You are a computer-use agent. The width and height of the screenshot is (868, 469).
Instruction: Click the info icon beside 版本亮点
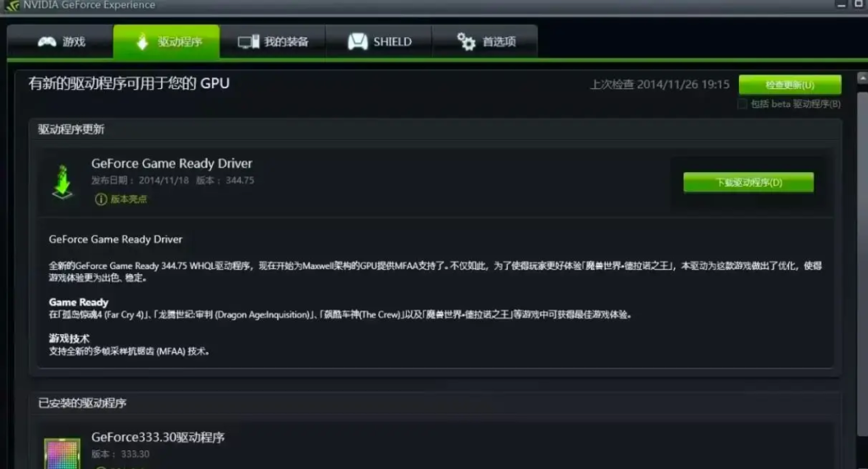(x=101, y=199)
